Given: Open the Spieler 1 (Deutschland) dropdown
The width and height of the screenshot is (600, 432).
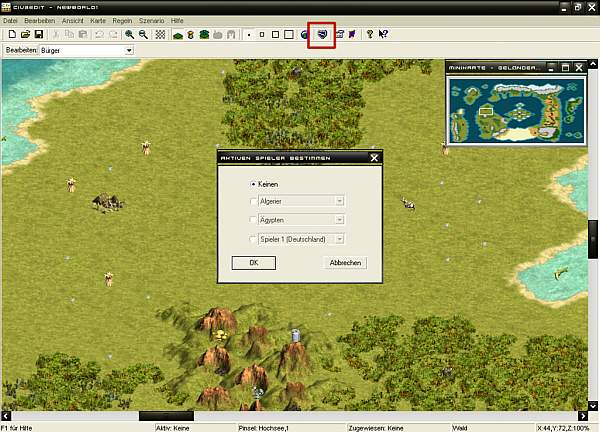Looking at the screenshot, I should point(339,239).
